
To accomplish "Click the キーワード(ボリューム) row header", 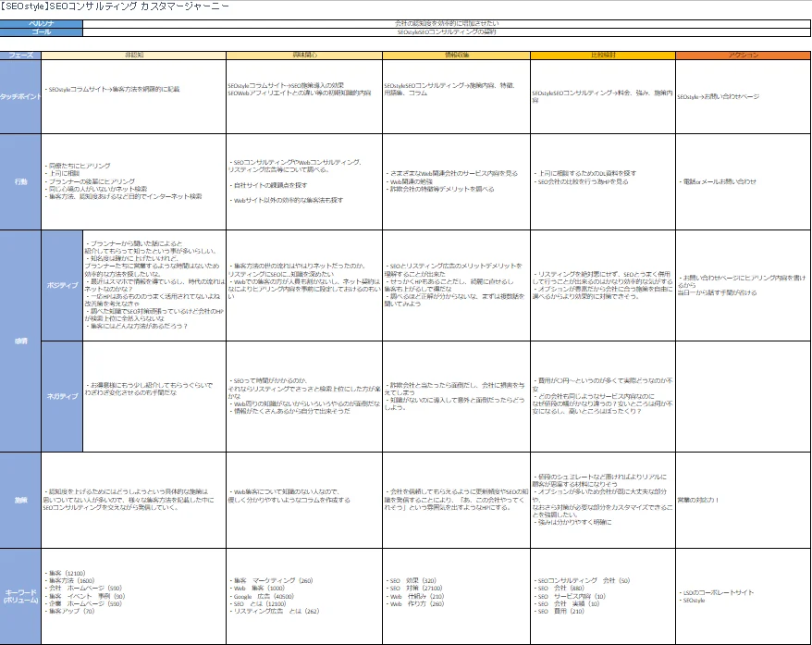I will pyautogui.click(x=21, y=596).
